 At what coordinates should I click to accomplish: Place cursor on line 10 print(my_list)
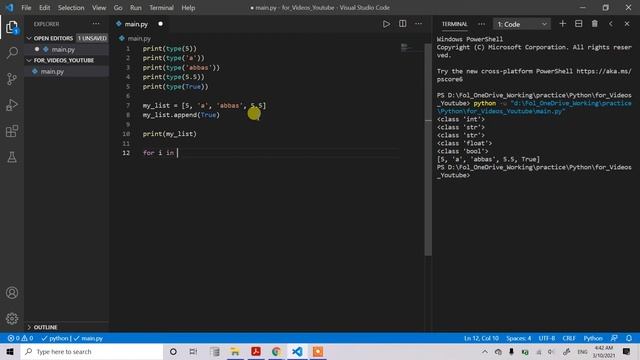point(169,134)
